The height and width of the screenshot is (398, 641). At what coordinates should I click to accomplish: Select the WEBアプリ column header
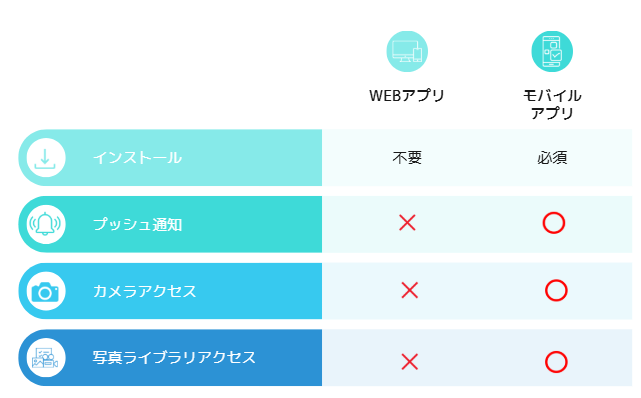click(407, 96)
